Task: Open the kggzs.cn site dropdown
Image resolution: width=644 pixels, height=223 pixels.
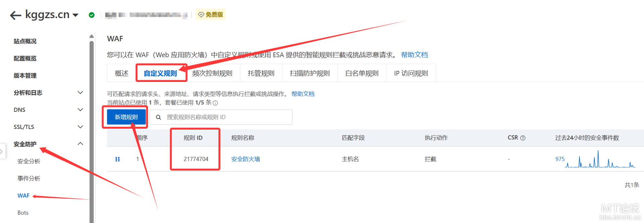Action: pos(76,15)
